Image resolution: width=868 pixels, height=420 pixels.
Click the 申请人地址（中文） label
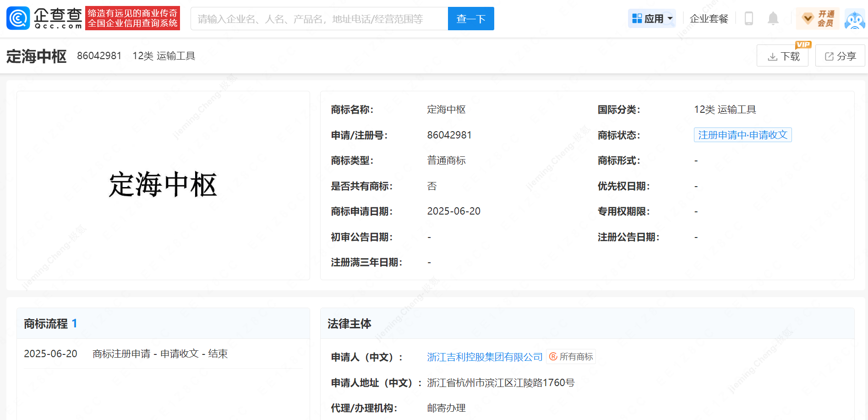tap(377, 383)
